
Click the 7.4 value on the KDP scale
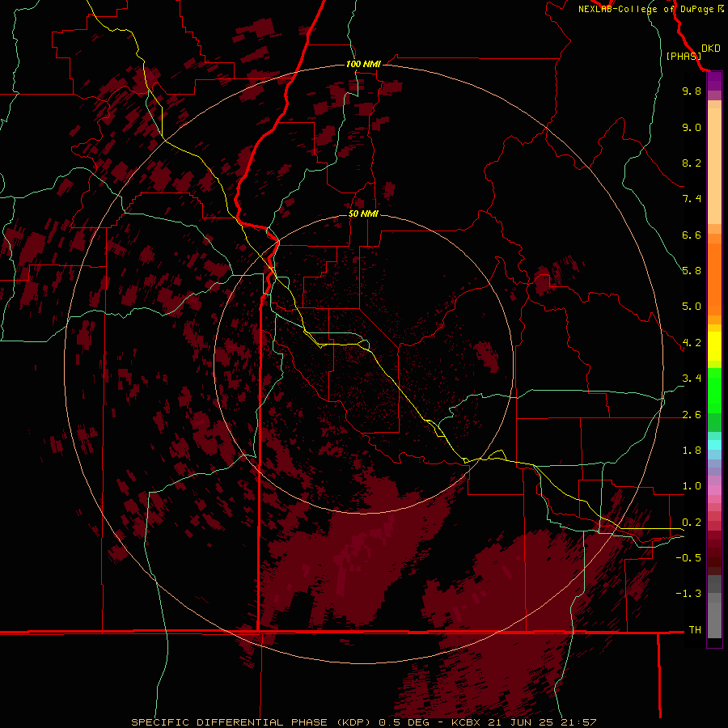(692, 199)
